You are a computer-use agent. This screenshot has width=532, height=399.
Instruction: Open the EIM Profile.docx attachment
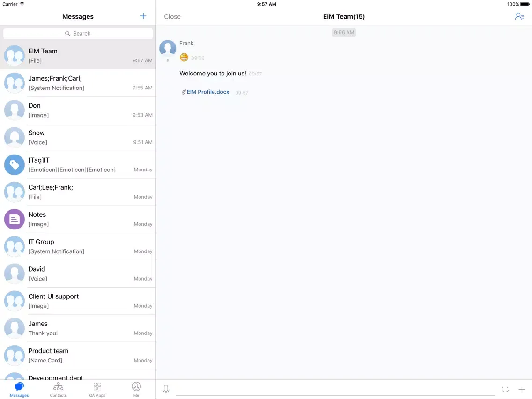pos(207,92)
